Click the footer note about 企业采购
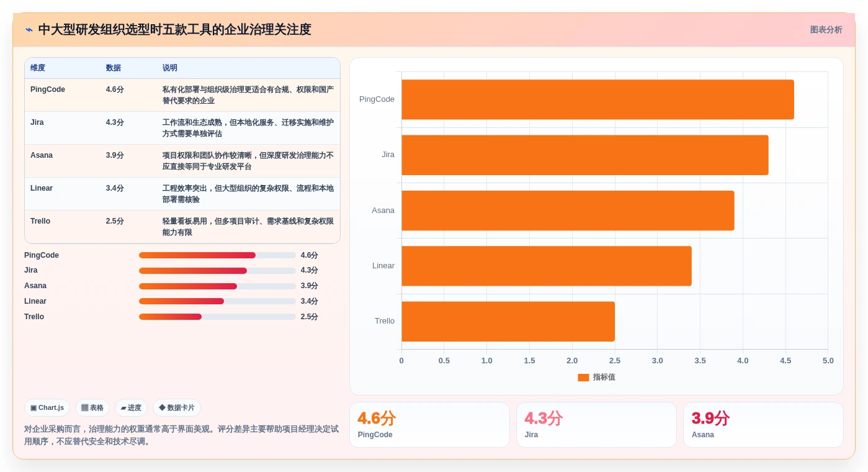Screen dimensions: 868x472 click(181, 435)
